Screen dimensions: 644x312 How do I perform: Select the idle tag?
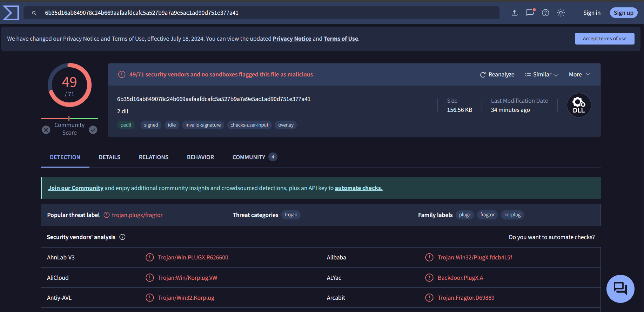point(172,125)
